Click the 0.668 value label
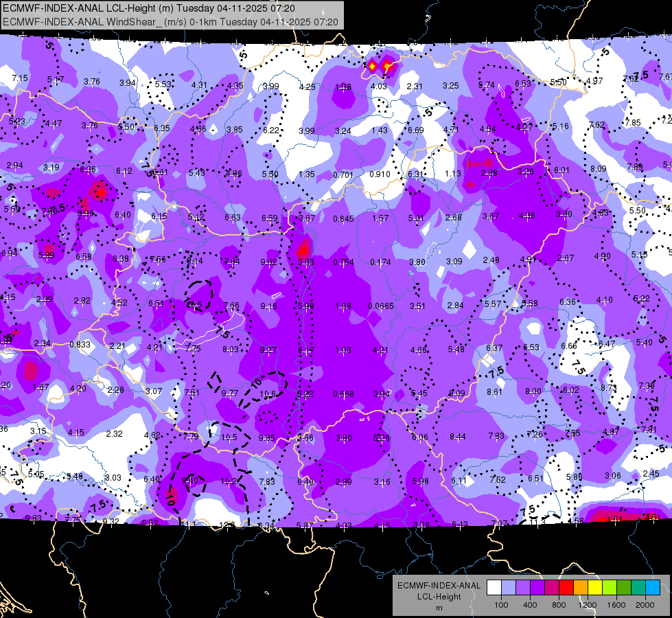 pos(344,393)
